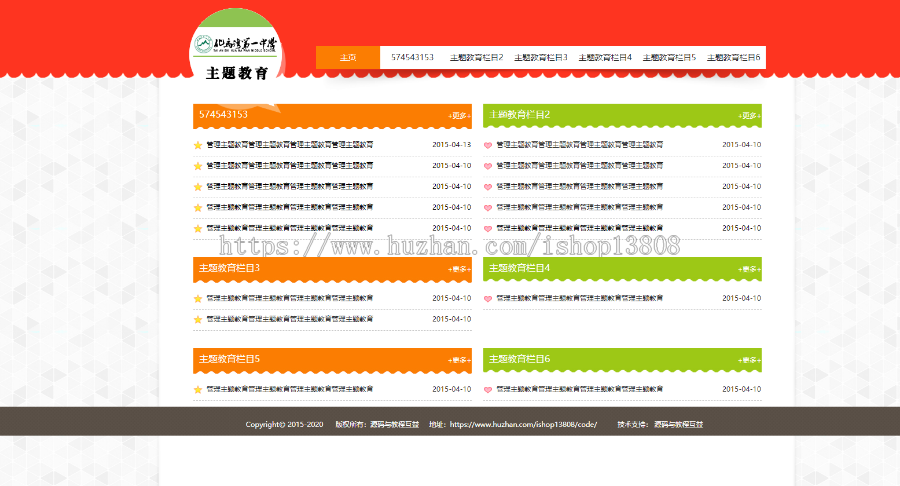Open the article dated 2015-04-13
The image size is (900, 486).
coord(290,145)
